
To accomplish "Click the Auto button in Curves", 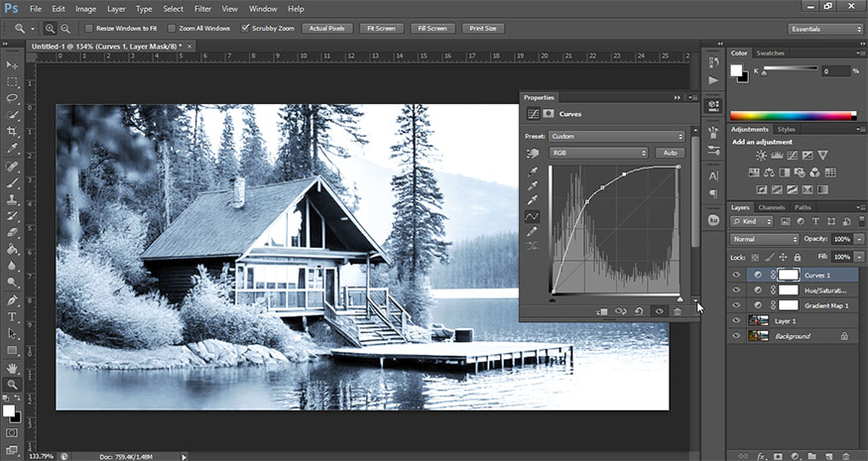I will [x=670, y=154].
